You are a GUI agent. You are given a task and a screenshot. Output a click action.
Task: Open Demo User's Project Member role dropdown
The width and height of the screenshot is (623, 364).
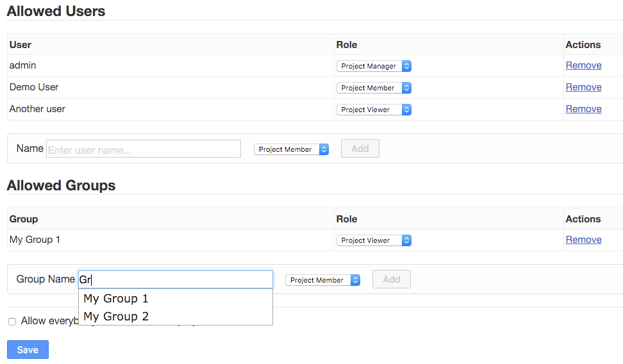(x=374, y=88)
